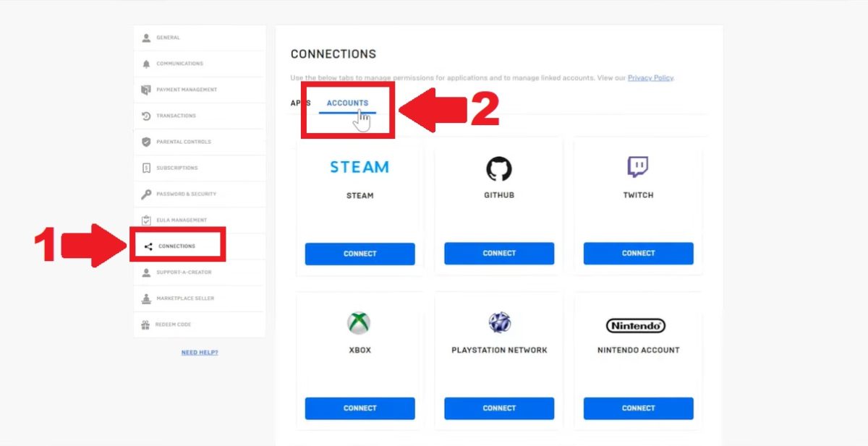Image resolution: width=868 pixels, height=446 pixels.
Task: Click the Payment Management wallet icon
Action: click(146, 90)
